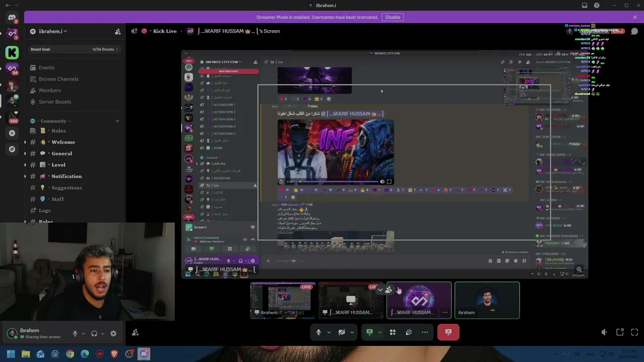644x362 pixels.
Task: Create channel in Community with plus
Action: [x=117, y=121]
